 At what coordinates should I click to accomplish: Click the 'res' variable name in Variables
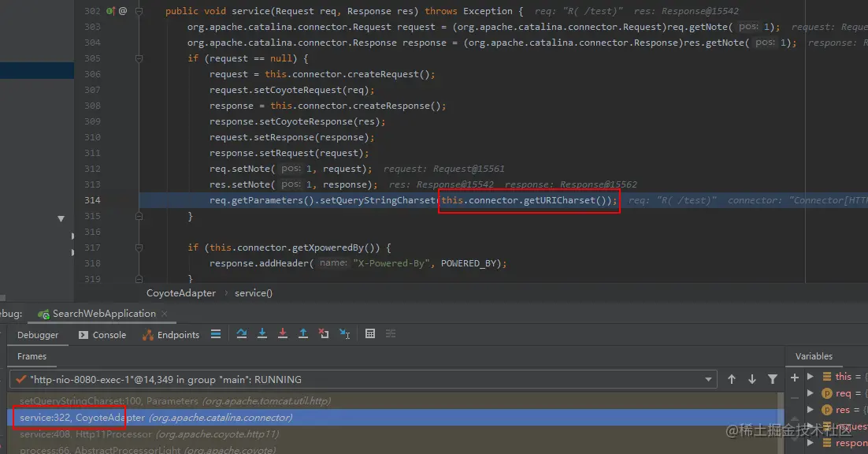[x=843, y=410]
